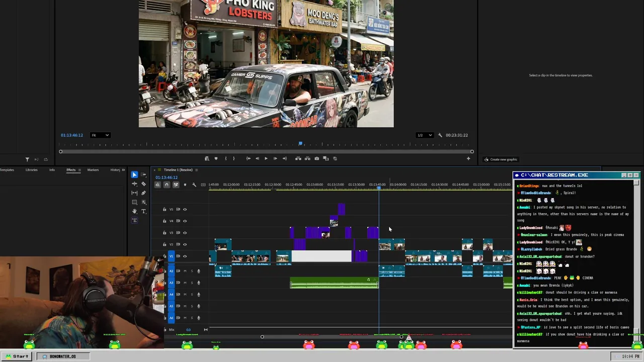
Task: Select the Rectangle tool
Action: (x=134, y=202)
